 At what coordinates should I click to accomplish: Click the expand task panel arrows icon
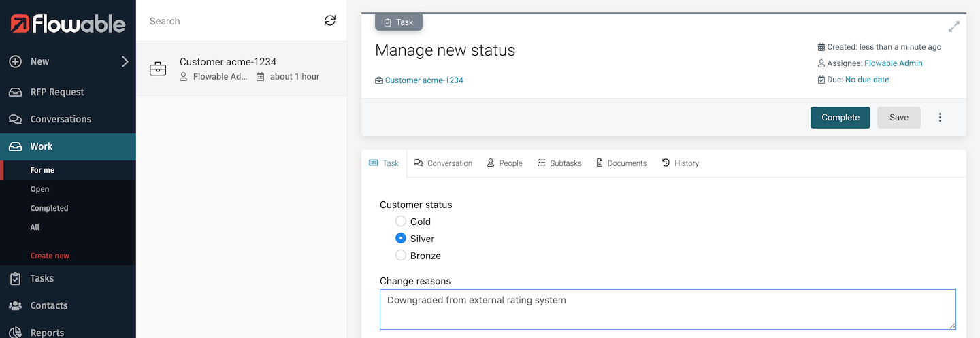click(954, 27)
